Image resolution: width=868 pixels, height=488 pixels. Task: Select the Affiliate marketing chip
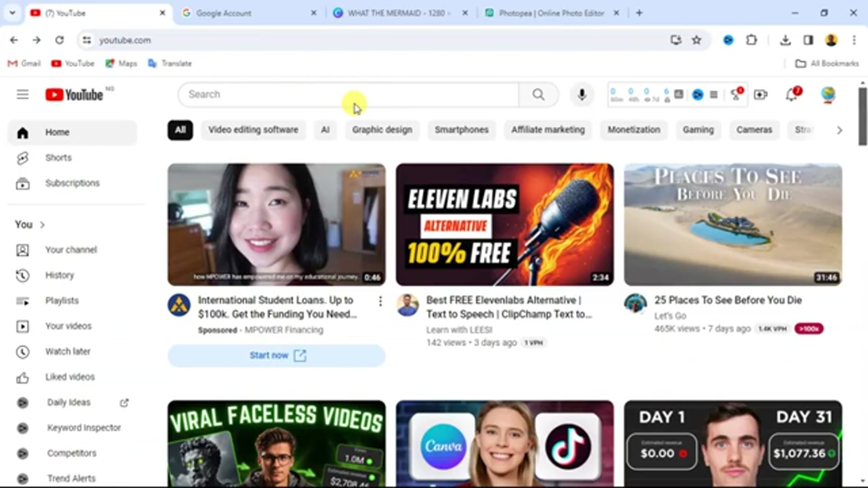548,130
